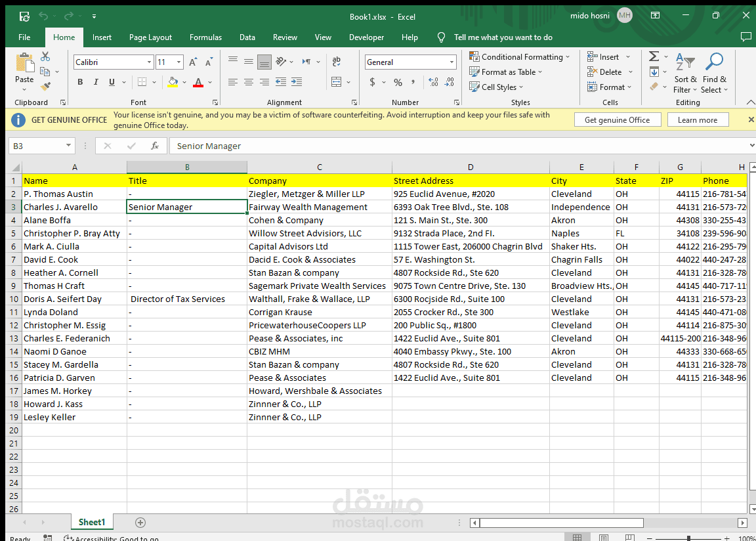Viewport: 756px width, 541px height.
Task: Increase font size with the large A icon
Action: [193, 62]
